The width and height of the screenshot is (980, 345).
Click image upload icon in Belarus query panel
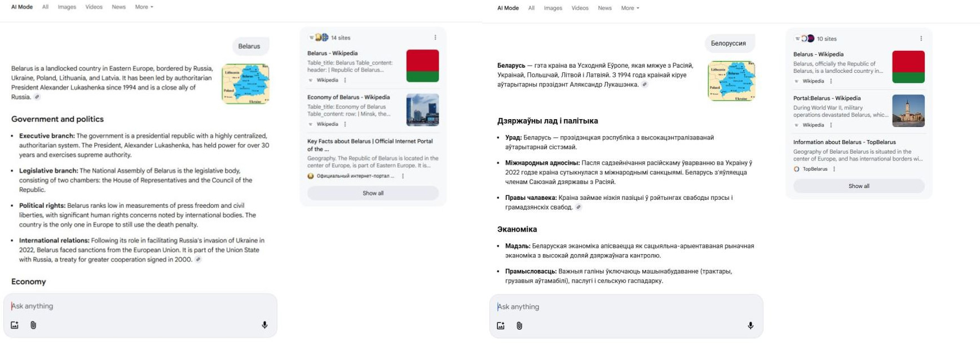[x=15, y=325]
